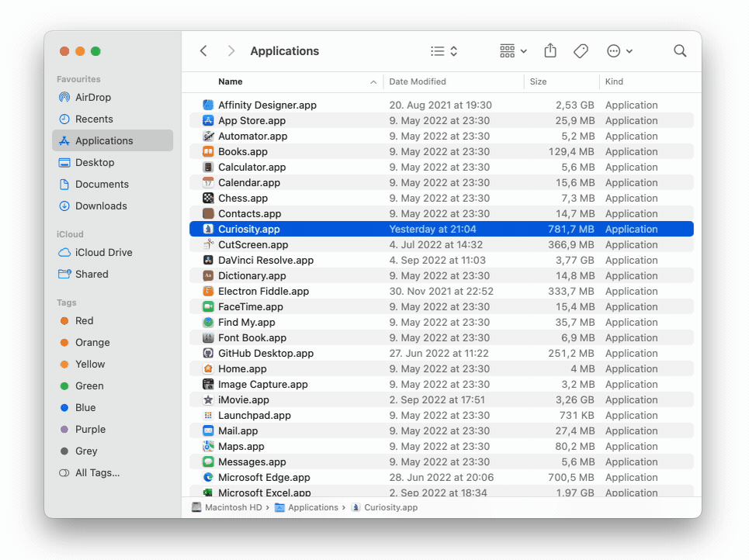Open the list view switcher dropdown
This screenshot has width=749, height=560.
(x=444, y=51)
